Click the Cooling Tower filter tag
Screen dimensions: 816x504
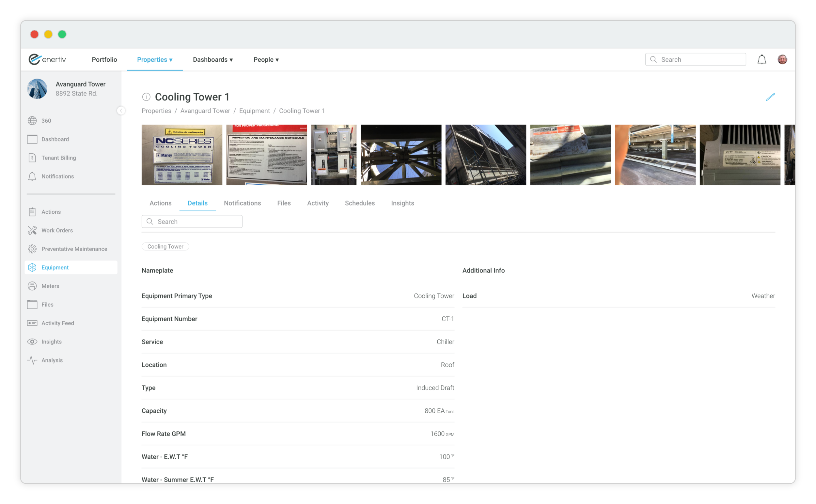tap(165, 246)
